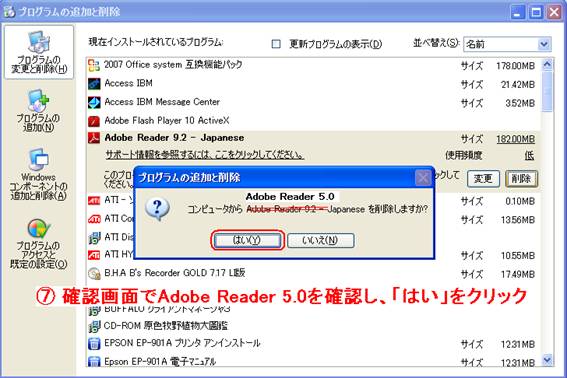Screen dimensions: 567x378
Task: Cancel removal with いいえ(N) button
Action: click(320, 240)
